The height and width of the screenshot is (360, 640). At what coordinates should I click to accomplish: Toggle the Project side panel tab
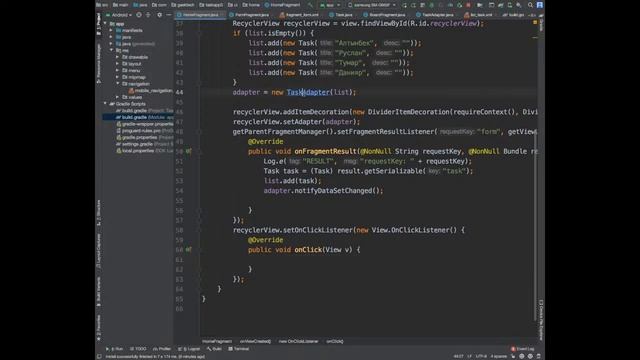98,24
